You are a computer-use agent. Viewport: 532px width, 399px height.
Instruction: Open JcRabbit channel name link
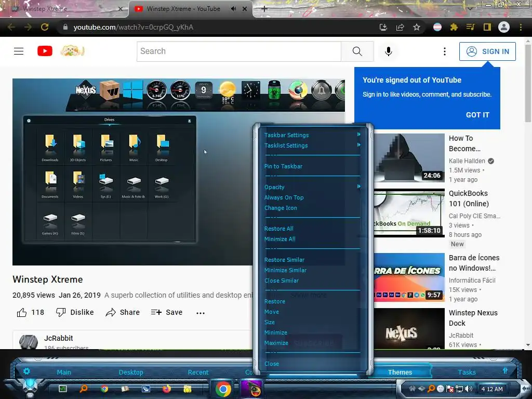pyautogui.click(x=58, y=338)
